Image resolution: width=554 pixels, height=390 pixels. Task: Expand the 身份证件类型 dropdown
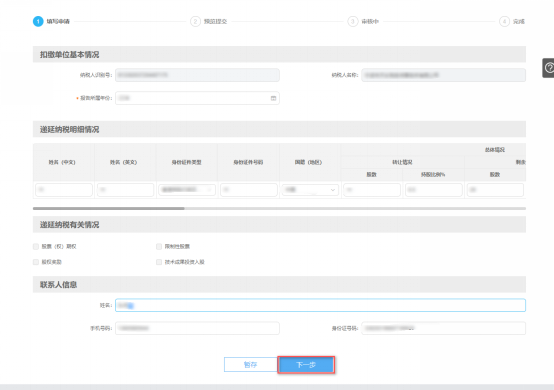pos(187,190)
